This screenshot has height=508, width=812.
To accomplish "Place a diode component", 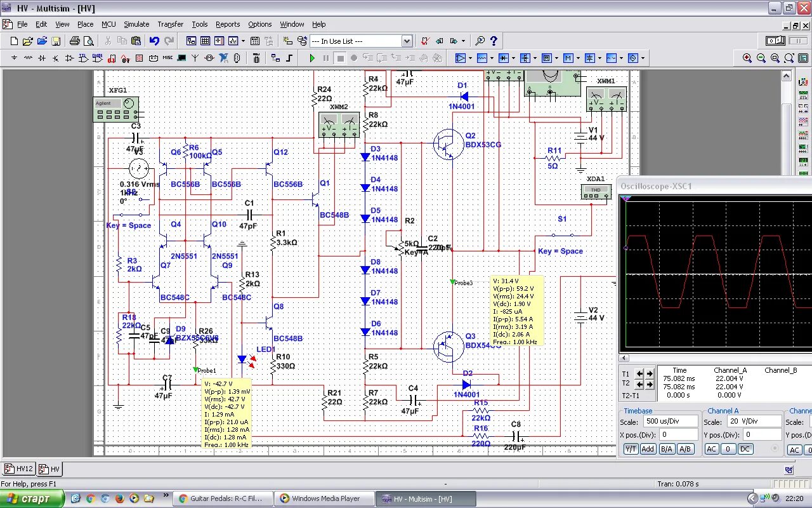I will click(x=42, y=58).
